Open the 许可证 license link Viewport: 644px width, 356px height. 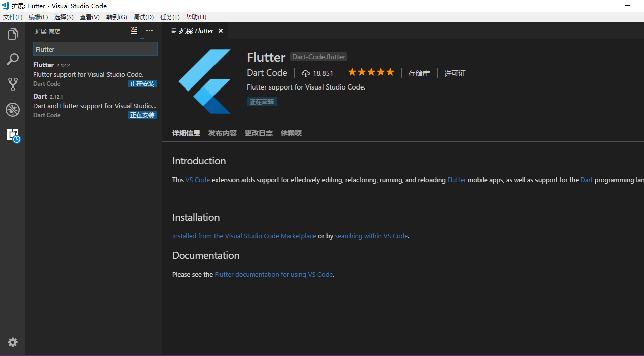point(455,73)
